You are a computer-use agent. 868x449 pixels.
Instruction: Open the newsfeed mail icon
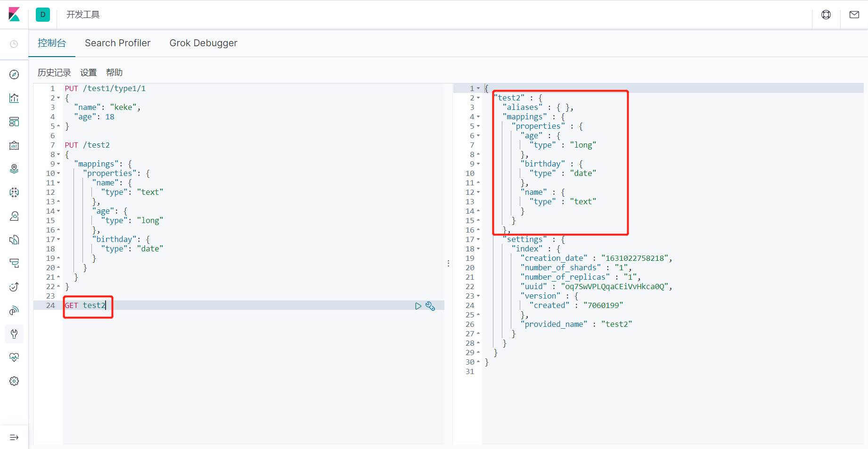tap(854, 15)
